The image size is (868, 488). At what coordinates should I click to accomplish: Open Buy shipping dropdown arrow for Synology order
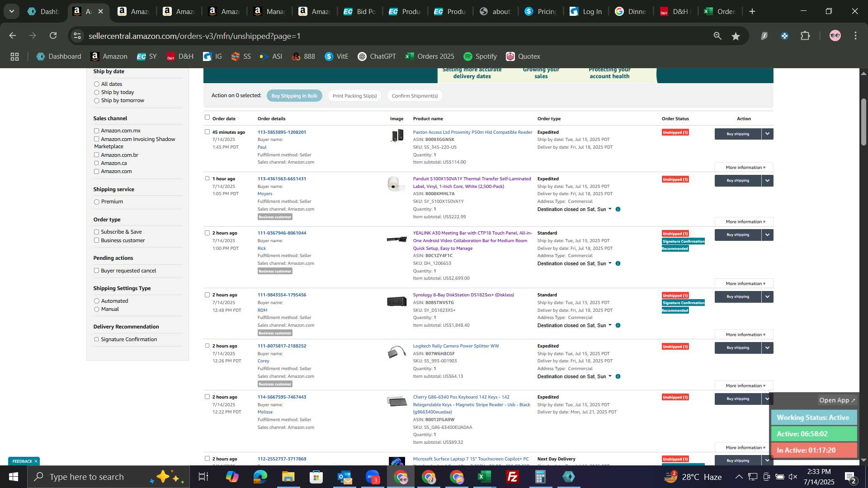767,296
